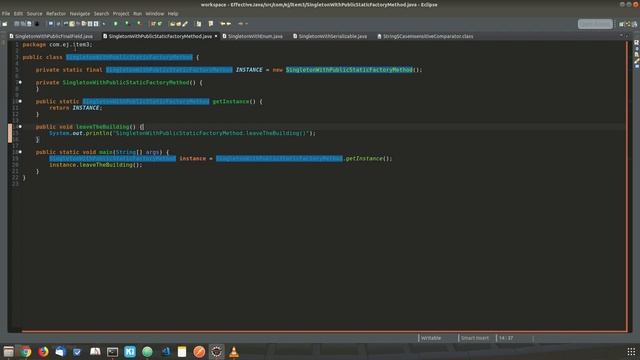Open the dropdown arrow next to forward navigation
The width and height of the screenshot is (640, 360).
click(247, 24)
